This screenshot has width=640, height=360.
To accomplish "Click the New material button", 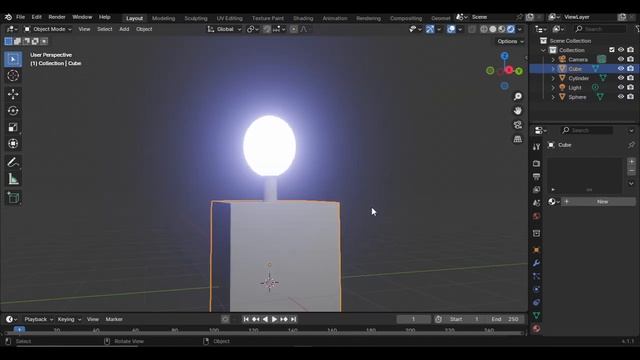I will tap(598, 202).
